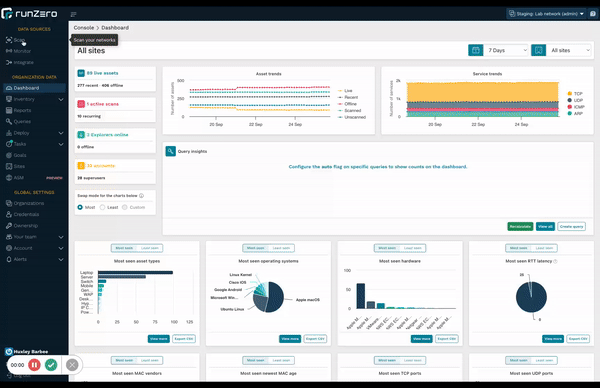Click the Your team sidebar icon
Screen dimensions: 600x388
9,237
